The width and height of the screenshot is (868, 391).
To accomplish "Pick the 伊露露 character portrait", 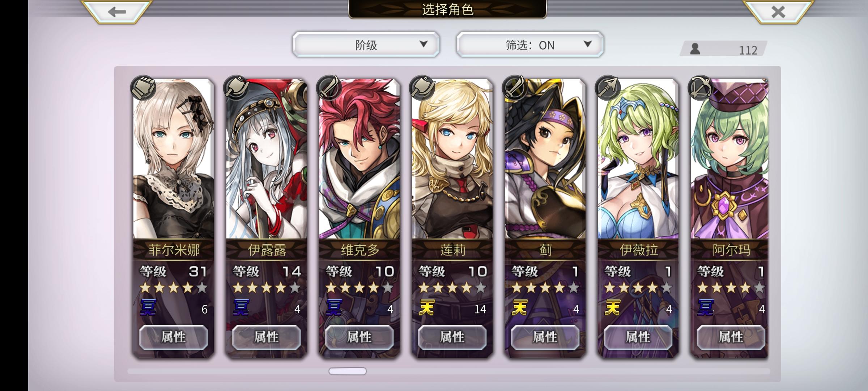I will point(267,159).
